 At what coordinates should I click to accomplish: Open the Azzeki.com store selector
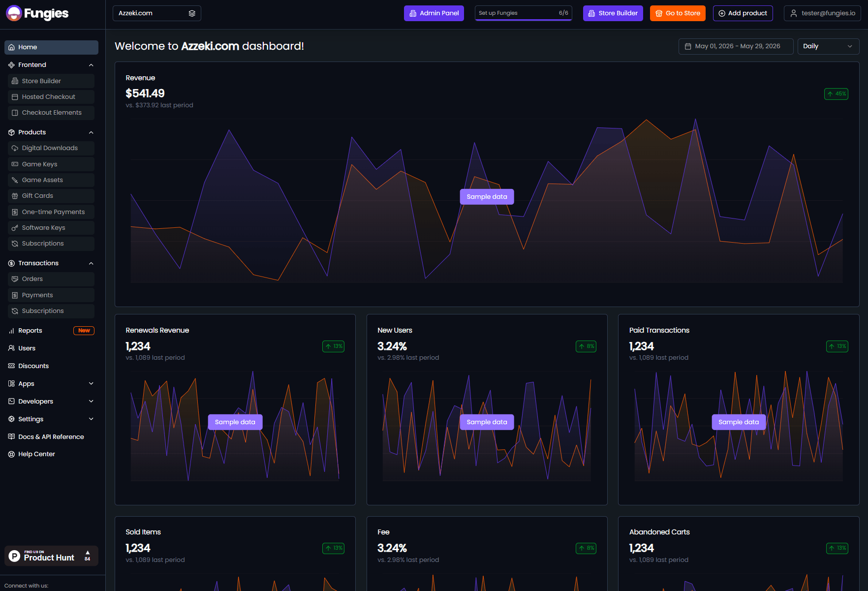tap(157, 13)
